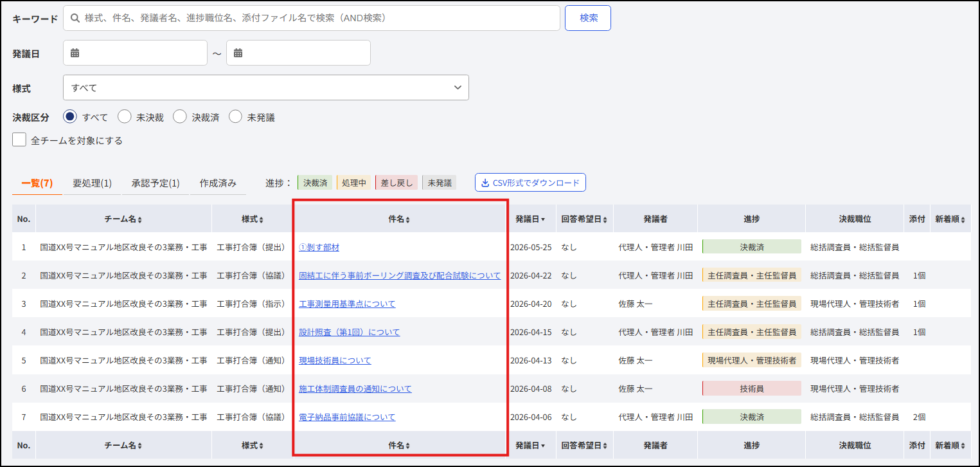The image size is (980, 467).
Task: Switch to the 一覧(7) tab
Action: tap(37, 183)
